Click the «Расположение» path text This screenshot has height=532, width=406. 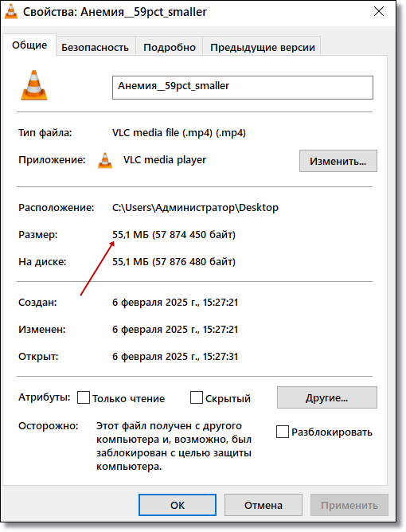(195, 208)
